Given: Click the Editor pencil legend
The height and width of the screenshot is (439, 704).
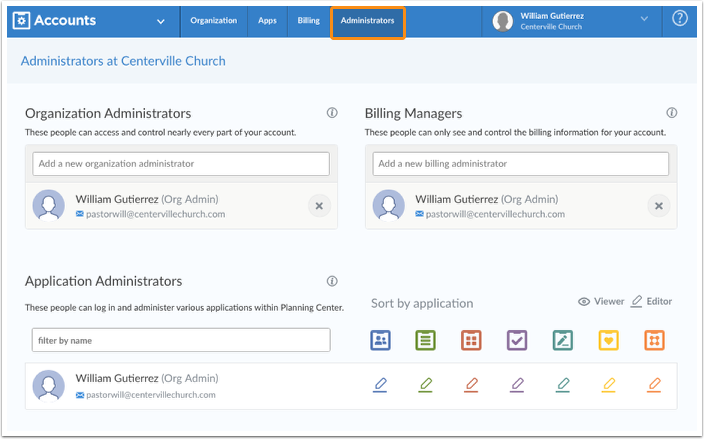Looking at the screenshot, I should (x=651, y=301).
